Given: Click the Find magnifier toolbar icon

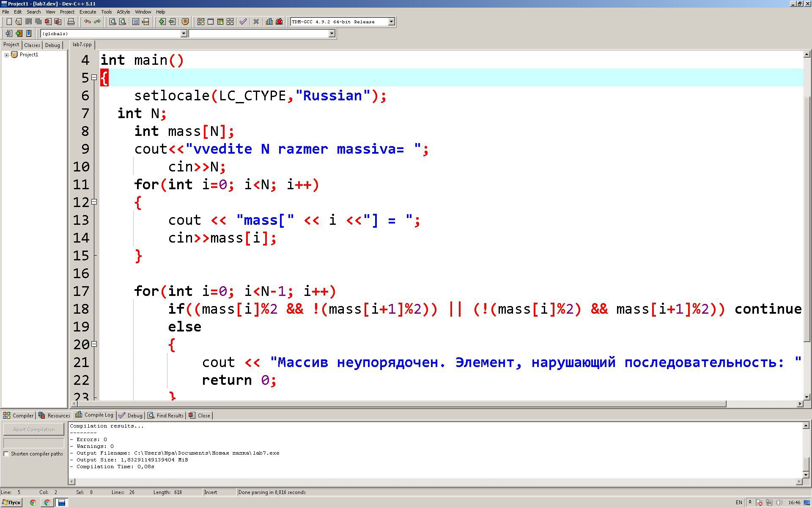Looking at the screenshot, I should (x=112, y=22).
